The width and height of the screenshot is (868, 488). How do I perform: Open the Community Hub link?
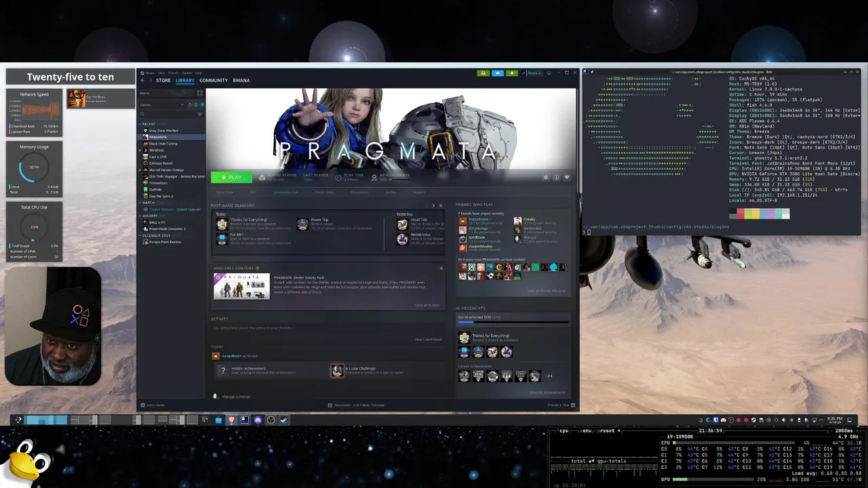tap(285, 192)
